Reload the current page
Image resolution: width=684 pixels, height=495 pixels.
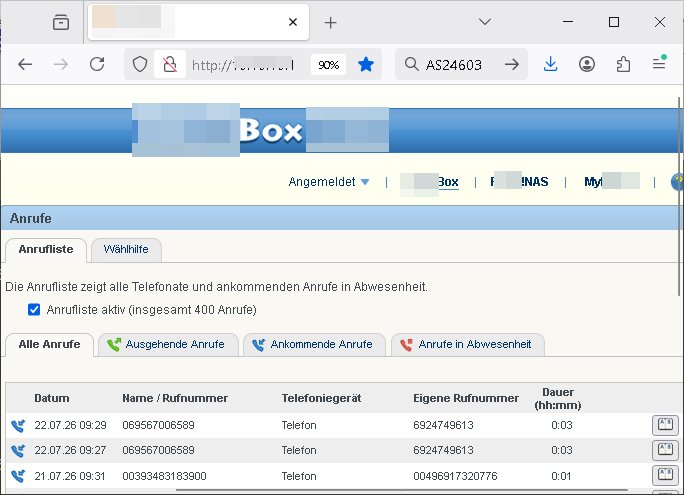[97, 65]
